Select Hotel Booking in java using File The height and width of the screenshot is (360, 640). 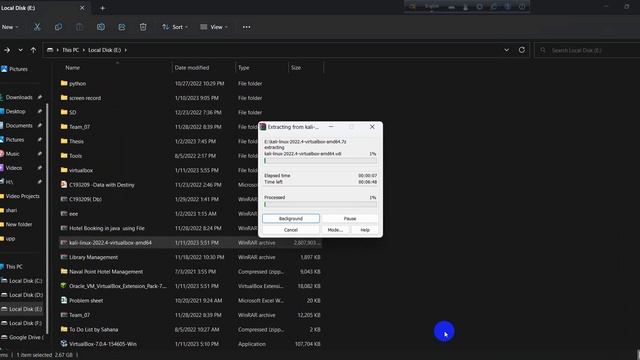107,228
